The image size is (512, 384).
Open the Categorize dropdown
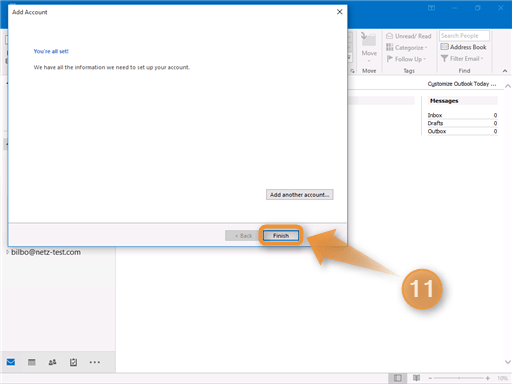(x=407, y=48)
